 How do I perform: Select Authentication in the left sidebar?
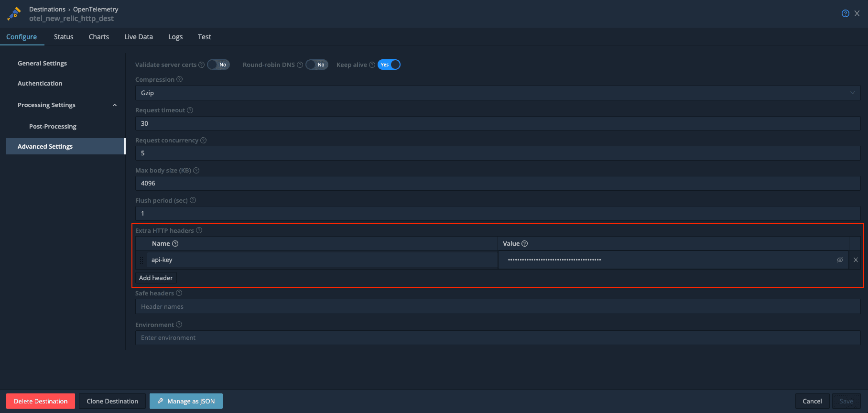40,83
